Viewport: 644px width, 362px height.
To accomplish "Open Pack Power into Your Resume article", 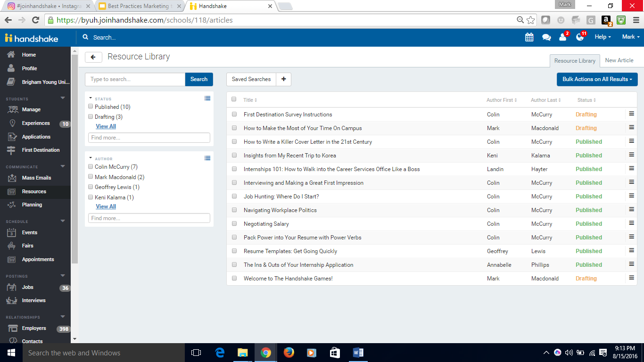I will click(x=302, y=237).
